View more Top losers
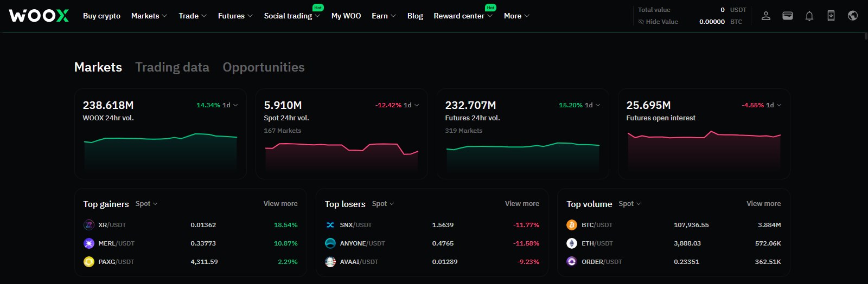This screenshot has height=284, width=868. 522,204
